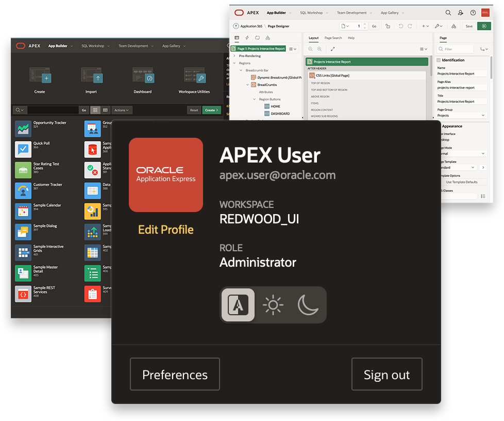This screenshot has height=421, width=504.
Task: Open the help question mark icon
Action: point(473,13)
